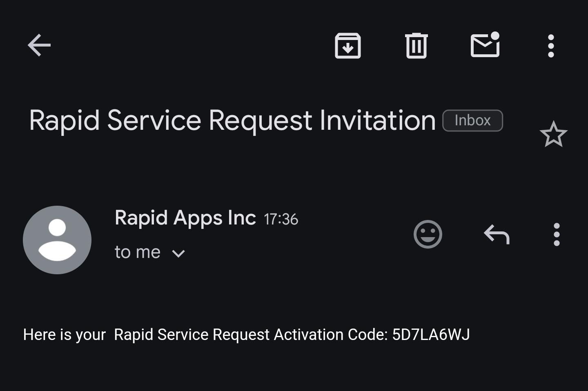Mark the email as unread

[485, 45]
